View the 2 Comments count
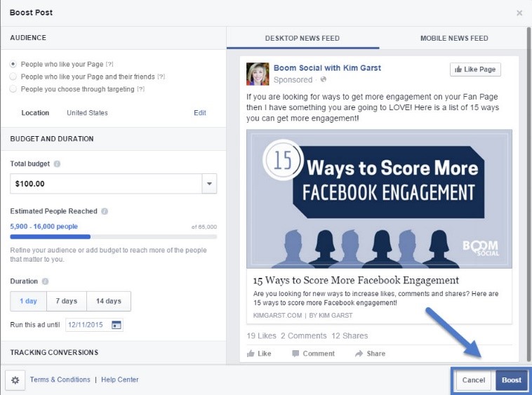 [304, 336]
